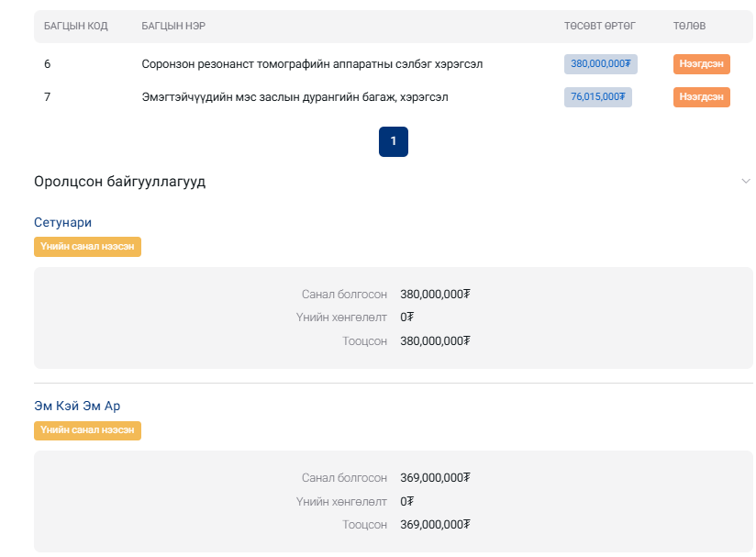Collapse the Оролцсон байгууллагууд section chevron

tap(745, 182)
